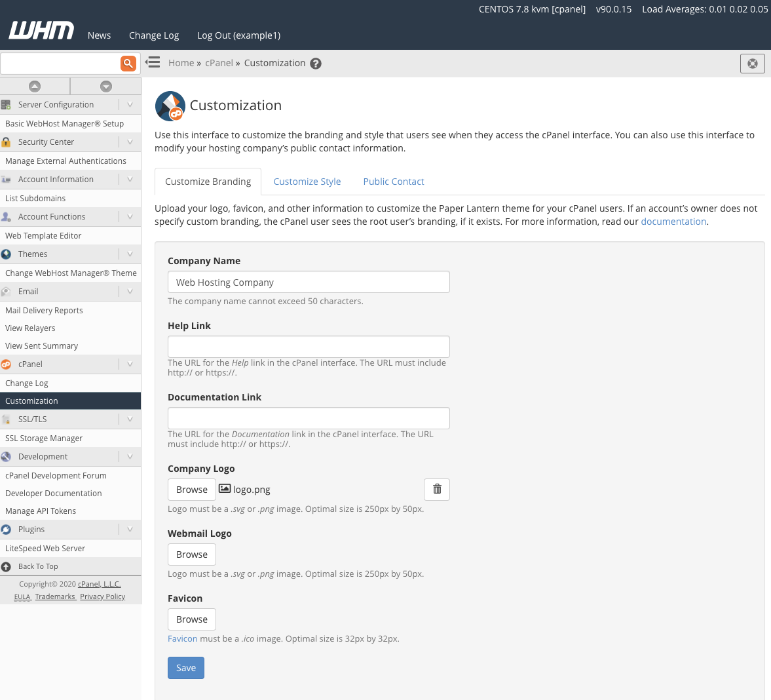Click the orange search magnifier icon

pos(128,64)
